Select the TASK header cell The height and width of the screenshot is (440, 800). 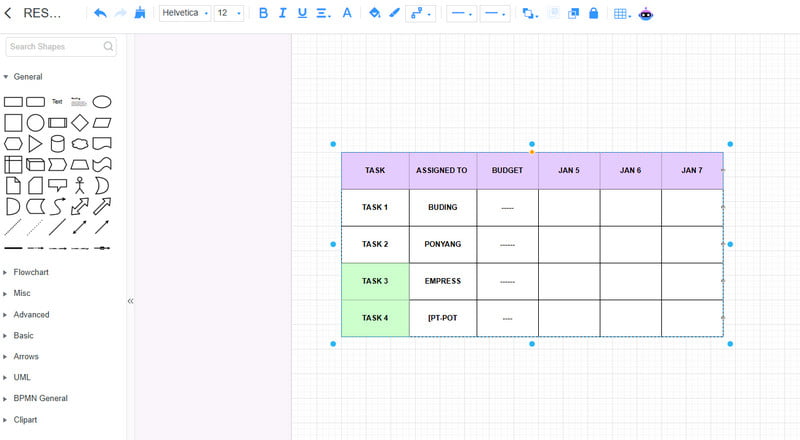tap(375, 171)
